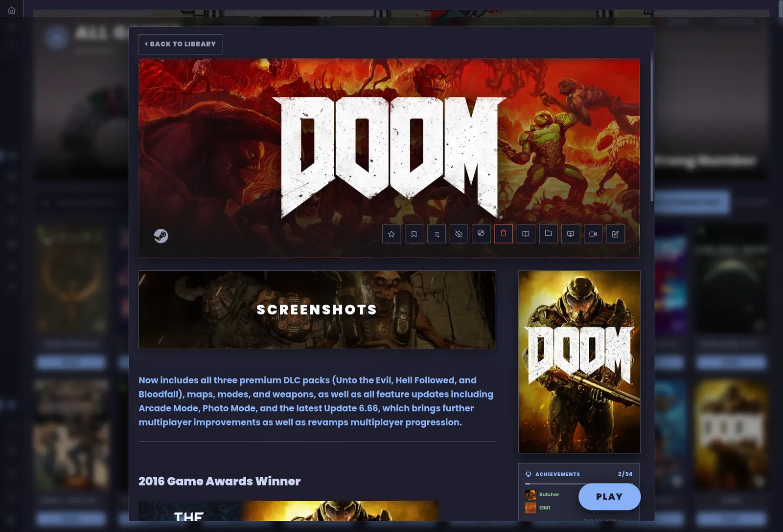The image size is (783, 532).
Task: Hide DOOM using the crossed-eye icon
Action: [x=459, y=234]
